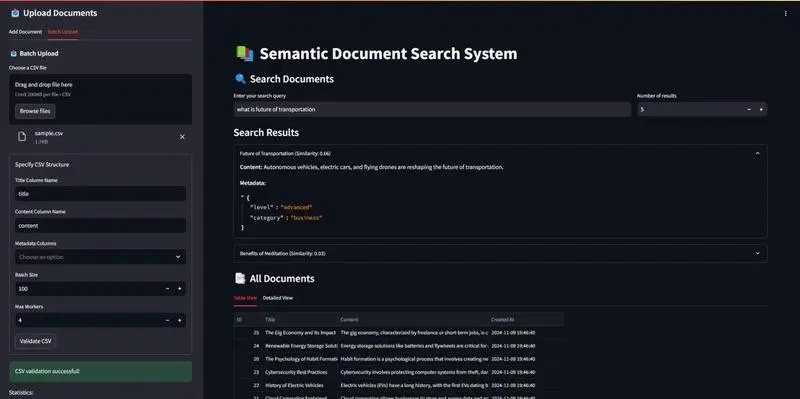This screenshot has width=800, height=399.
Task: Decrease the Batch Size value
Action: (x=167, y=289)
